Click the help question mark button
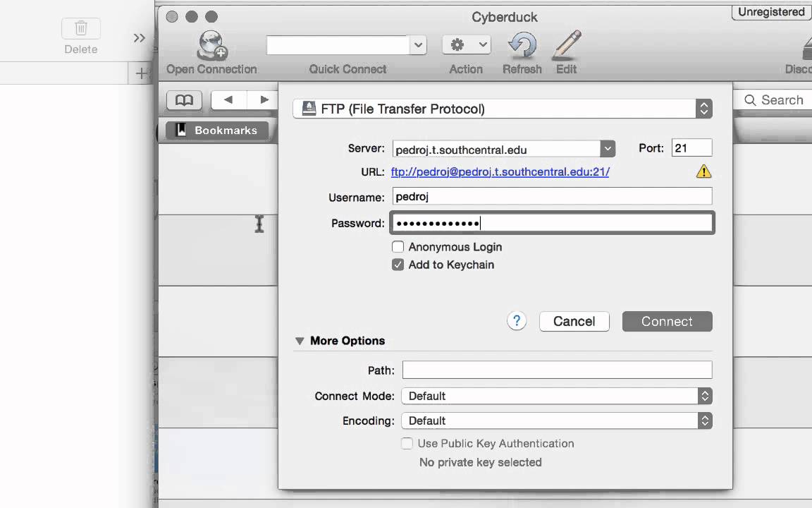This screenshot has width=812, height=508. 516,321
